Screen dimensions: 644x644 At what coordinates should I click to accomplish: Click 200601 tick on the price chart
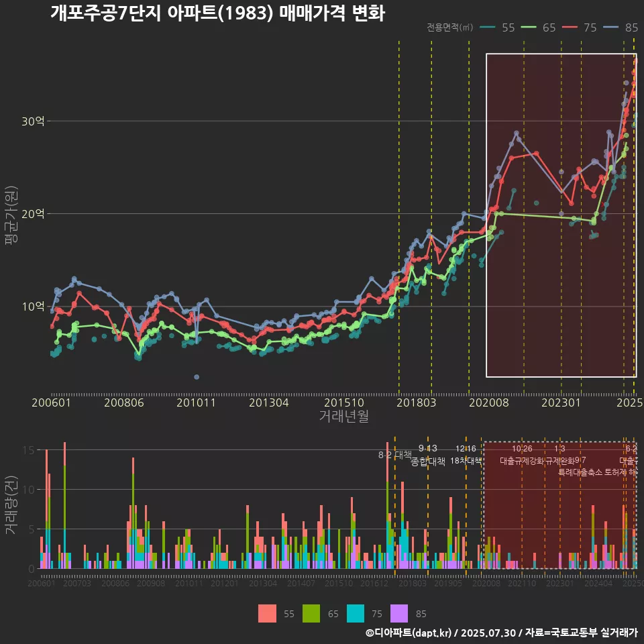[x=52, y=402]
